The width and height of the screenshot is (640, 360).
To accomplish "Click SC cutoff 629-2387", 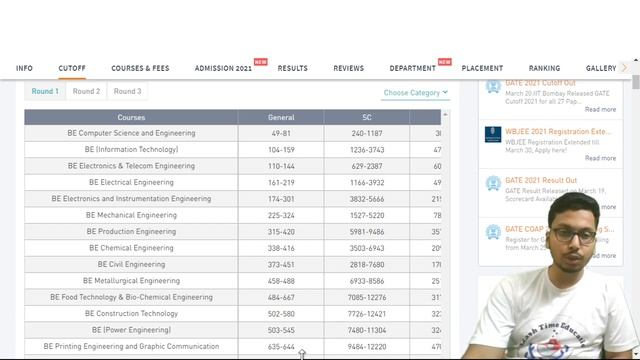I will [367, 166].
